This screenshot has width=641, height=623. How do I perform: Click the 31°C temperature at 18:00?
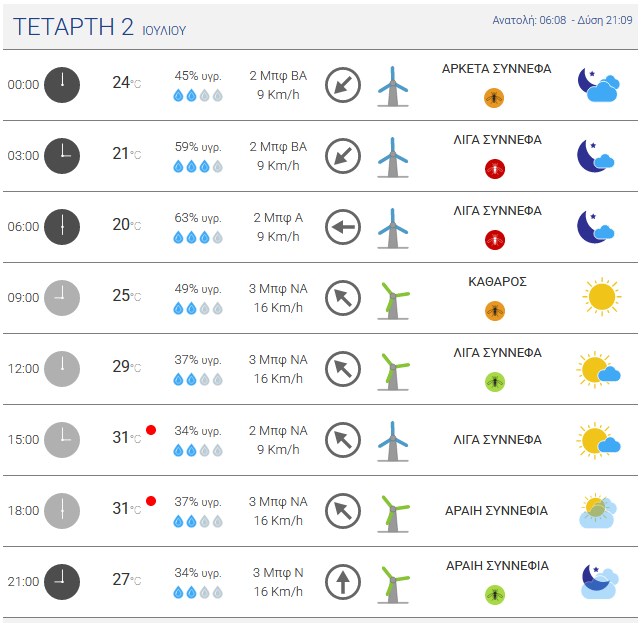(x=127, y=509)
